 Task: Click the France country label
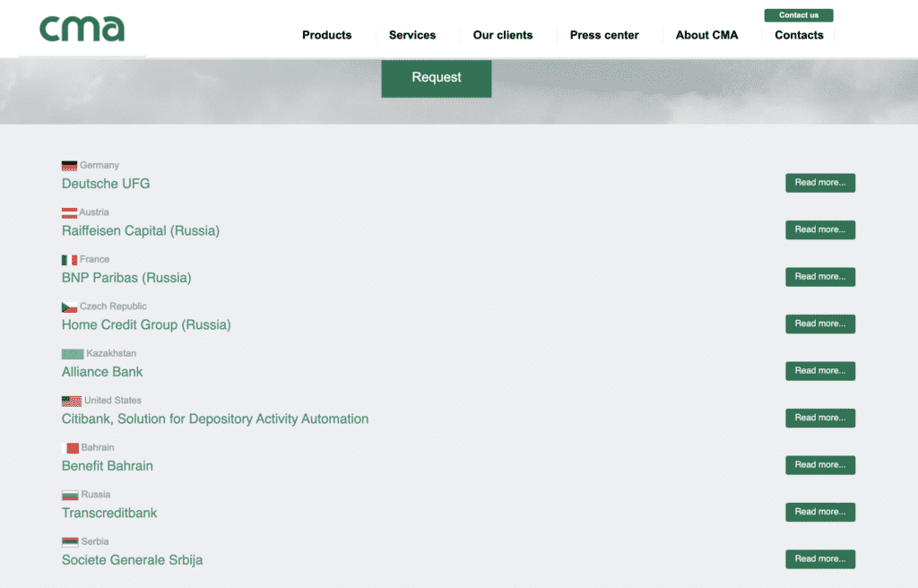click(x=95, y=259)
